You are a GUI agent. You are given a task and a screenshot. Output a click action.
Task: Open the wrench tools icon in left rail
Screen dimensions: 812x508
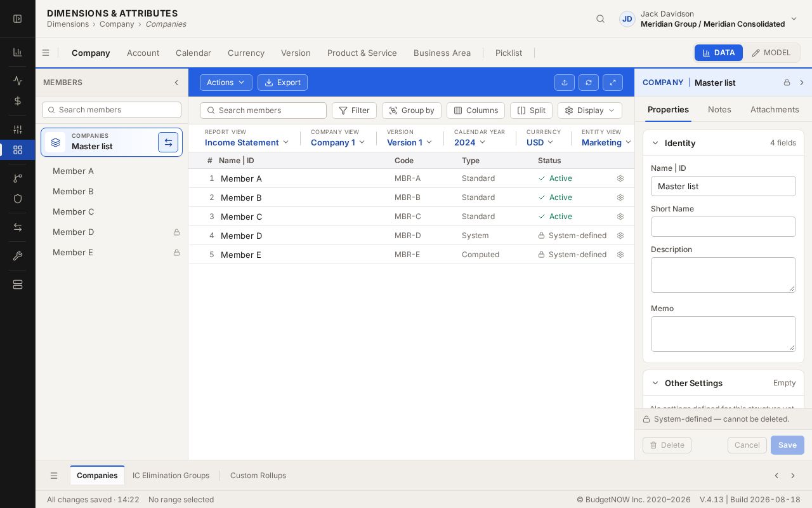coord(18,256)
